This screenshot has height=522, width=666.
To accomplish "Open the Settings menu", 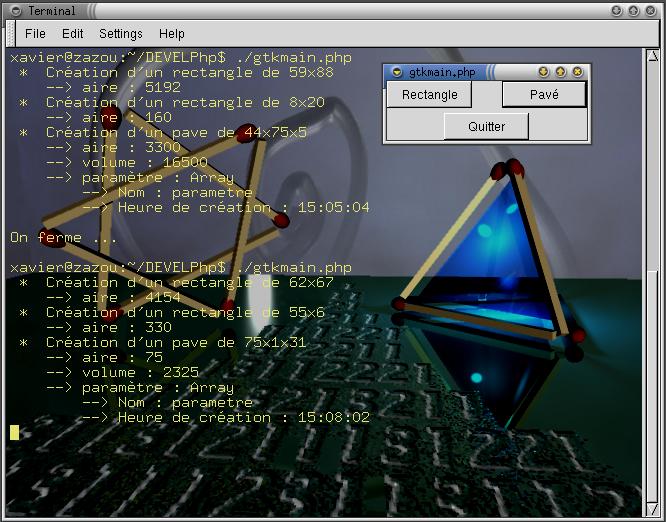I will point(120,34).
